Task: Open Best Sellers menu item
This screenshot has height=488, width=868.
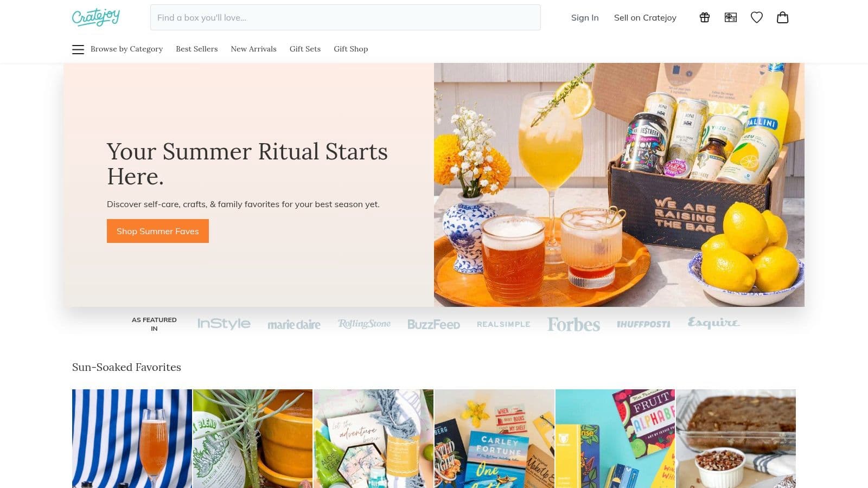Action: 196,49
